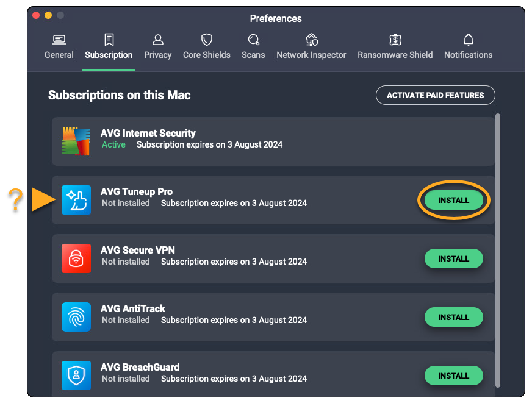The image size is (532, 406).
Task: Click the subscriptions list vertical scrollbar
Action: point(498,244)
